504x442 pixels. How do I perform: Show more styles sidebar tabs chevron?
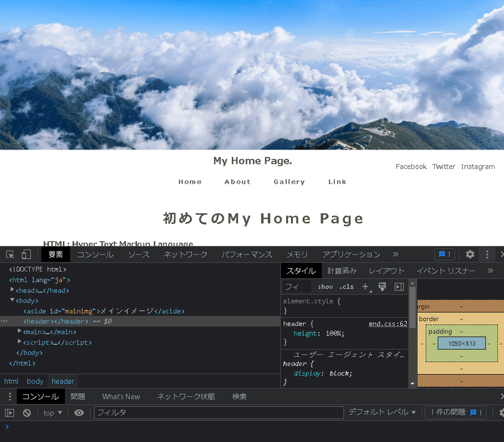[x=490, y=270]
